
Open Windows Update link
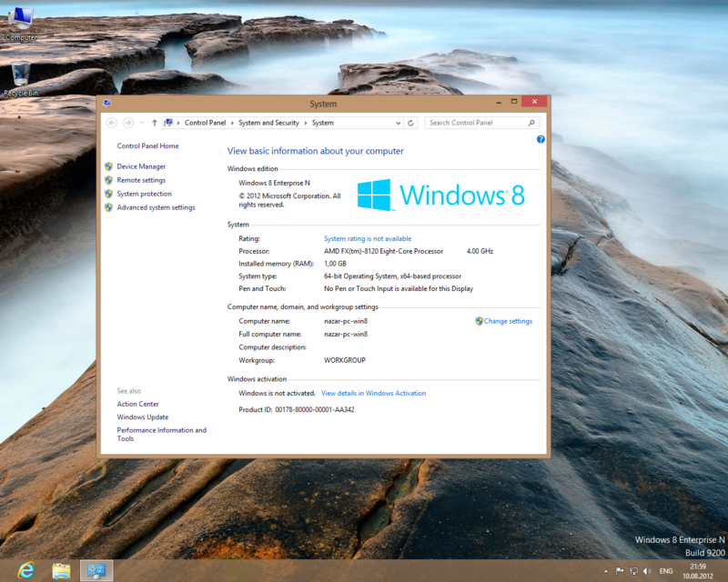[143, 416]
